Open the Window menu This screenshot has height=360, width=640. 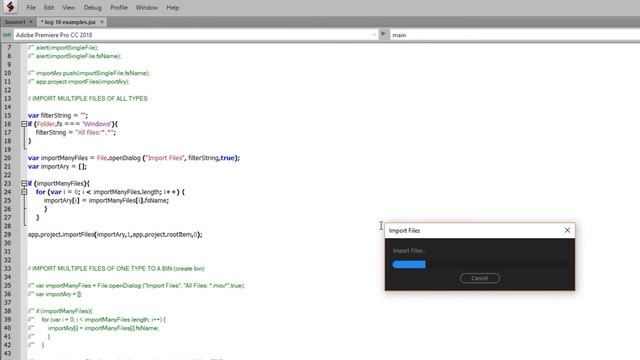pos(147,7)
